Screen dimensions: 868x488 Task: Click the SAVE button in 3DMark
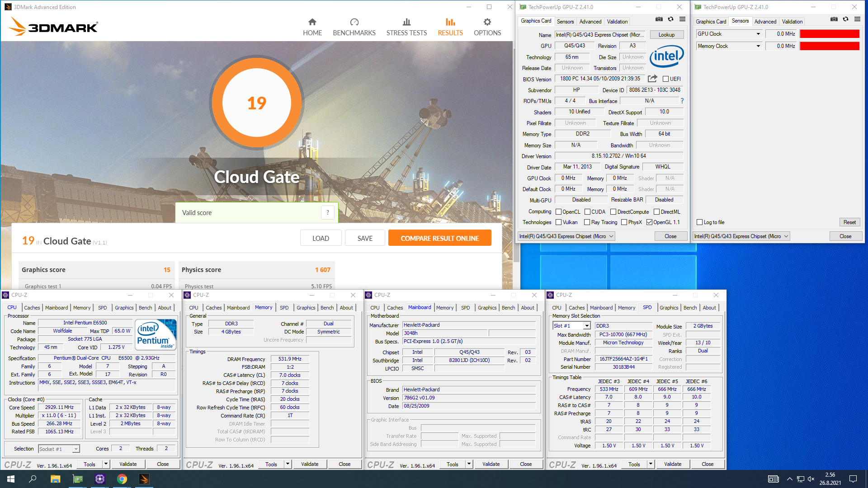coord(365,238)
